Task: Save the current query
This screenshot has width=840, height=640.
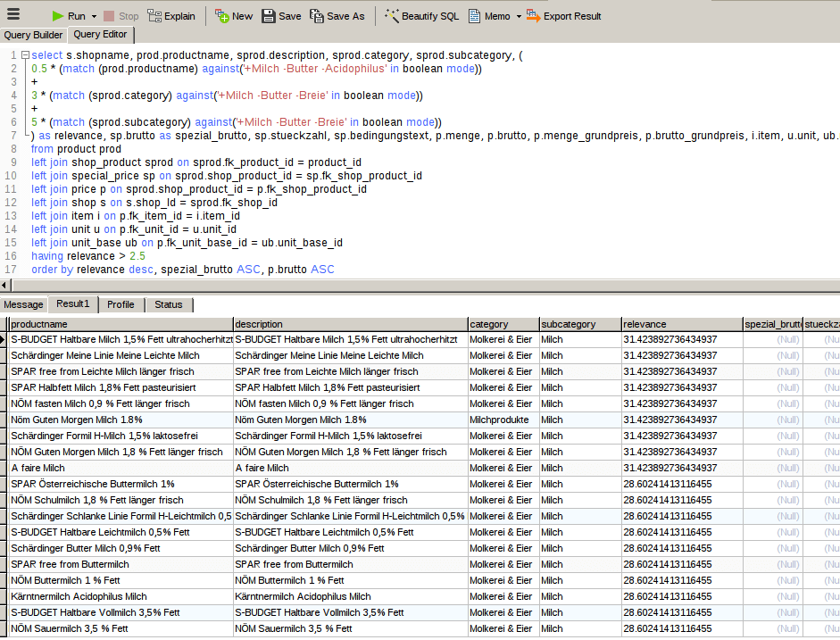Action: [x=281, y=16]
